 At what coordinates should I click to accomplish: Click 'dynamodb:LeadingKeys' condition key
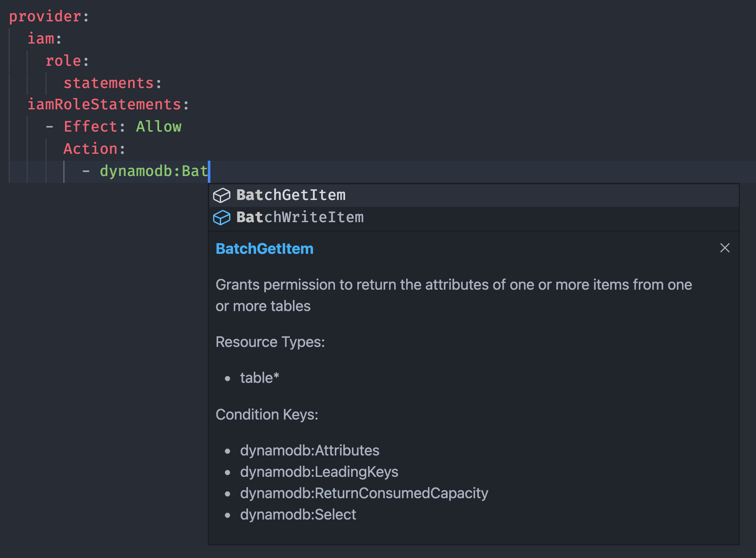tap(319, 472)
